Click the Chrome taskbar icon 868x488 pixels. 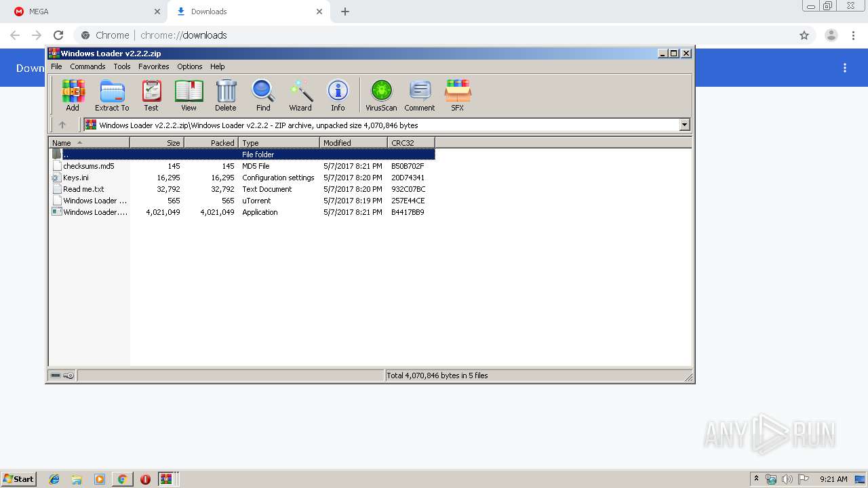click(x=122, y=479)
